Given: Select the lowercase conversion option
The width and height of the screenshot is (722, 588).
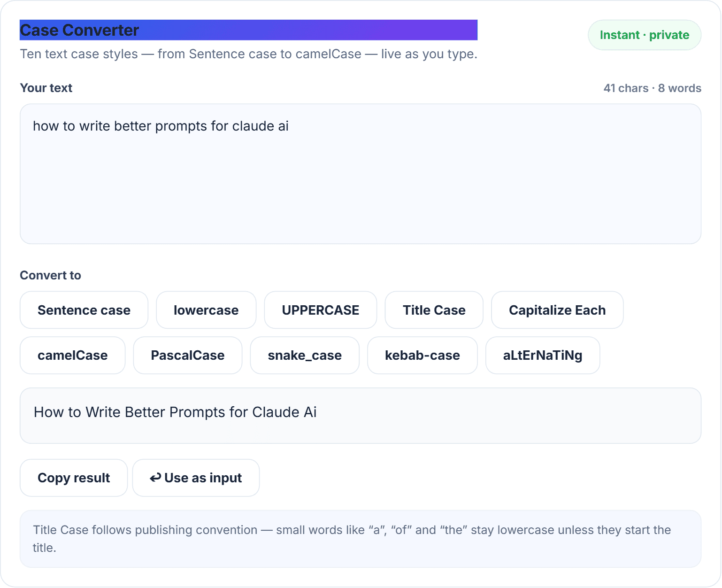Looking at the screenshot, I should (x=206, y=310).
